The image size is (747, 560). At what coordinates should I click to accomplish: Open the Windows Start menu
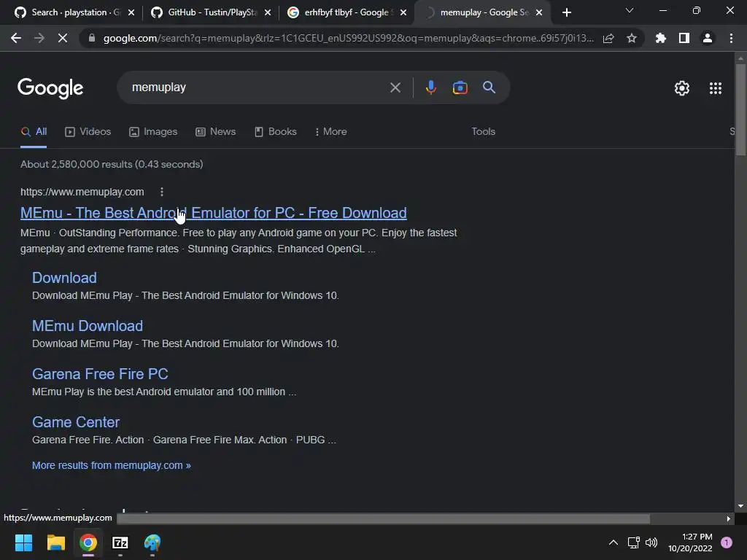click(23, 542)
